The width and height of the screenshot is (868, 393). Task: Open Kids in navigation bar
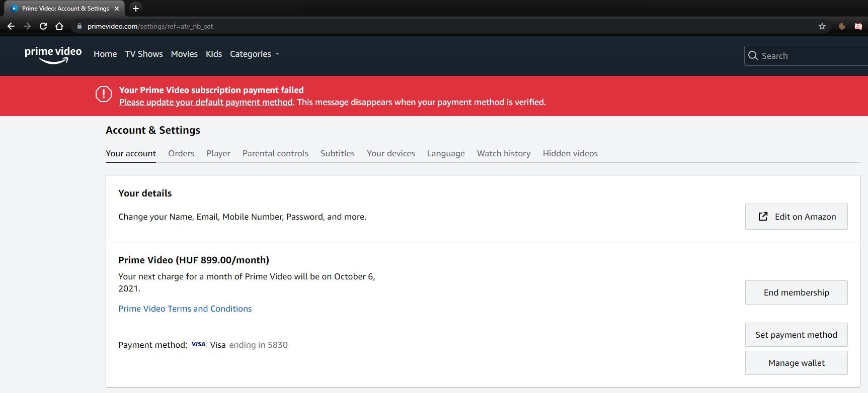coord(214,54)
